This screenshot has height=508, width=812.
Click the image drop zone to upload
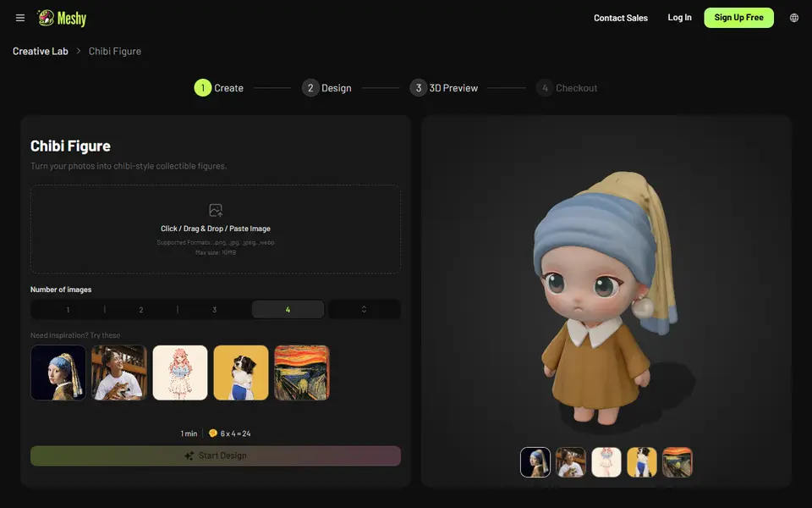click(x=216, y=229)
